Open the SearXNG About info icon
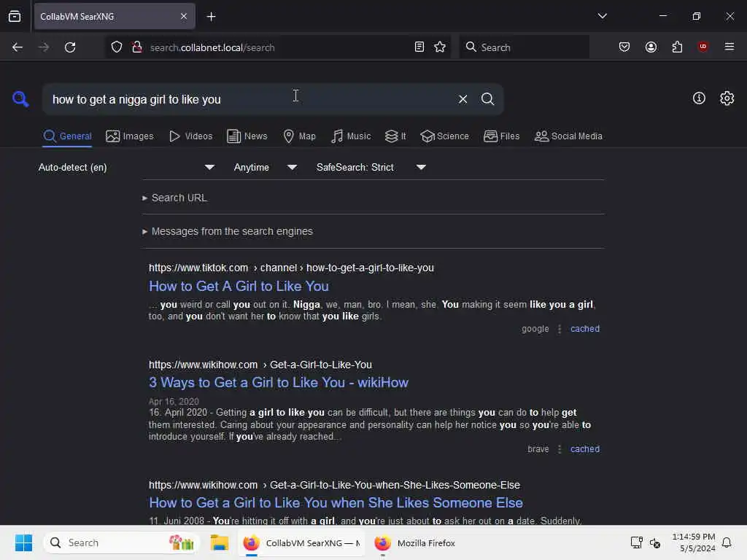747x560 pixels. pos(699,98)
